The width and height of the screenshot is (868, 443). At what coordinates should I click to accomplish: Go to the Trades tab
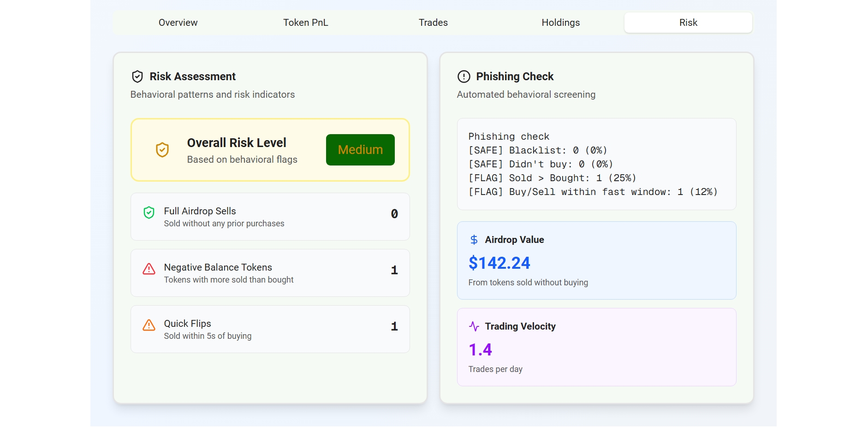[x=433, y=23]
